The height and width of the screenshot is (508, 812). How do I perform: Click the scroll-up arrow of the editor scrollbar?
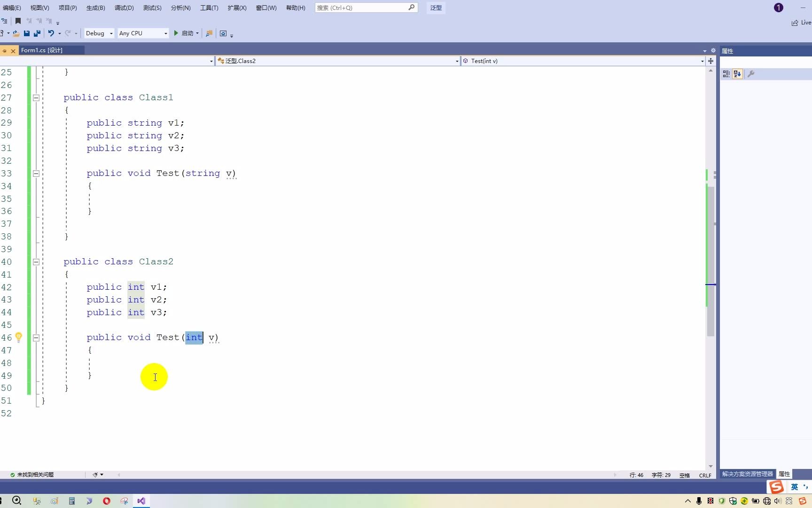click(x=710, y=71)
